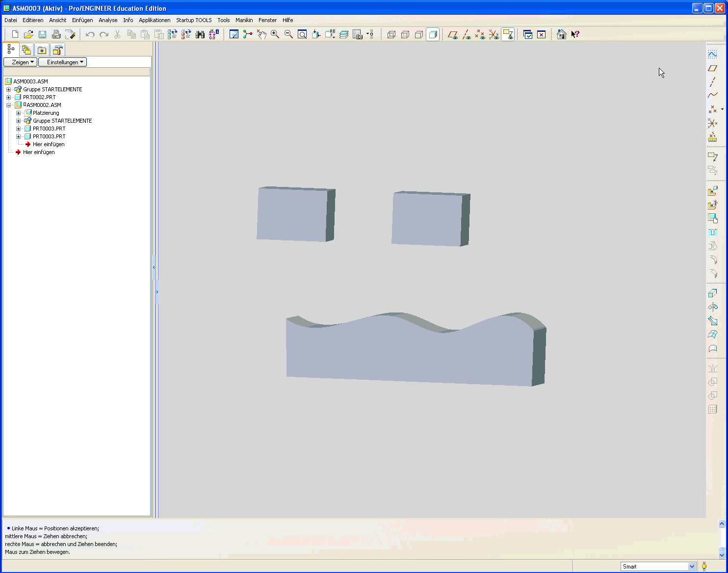728x573 pixels.
Task: Click the datum plane tool in right toolbar
Action: point(712,68)
